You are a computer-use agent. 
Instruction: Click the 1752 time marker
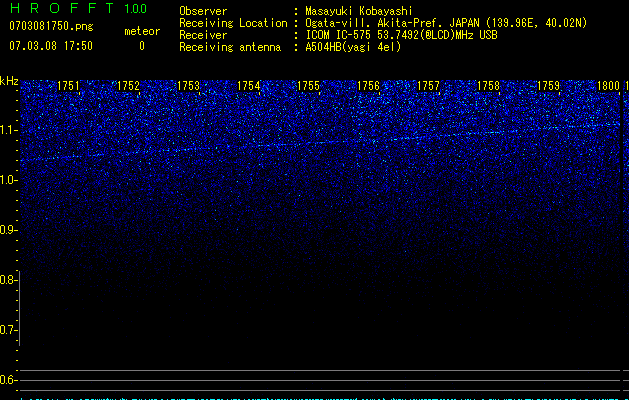point(128,86)
